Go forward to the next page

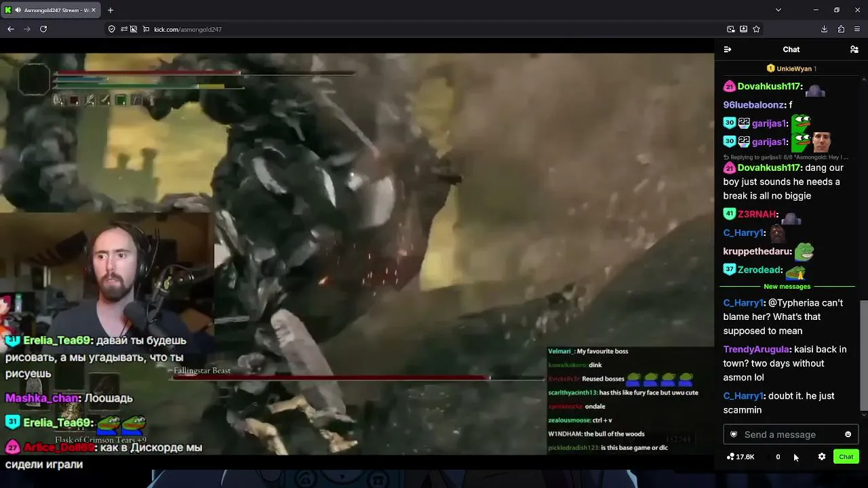pos(27,29)
